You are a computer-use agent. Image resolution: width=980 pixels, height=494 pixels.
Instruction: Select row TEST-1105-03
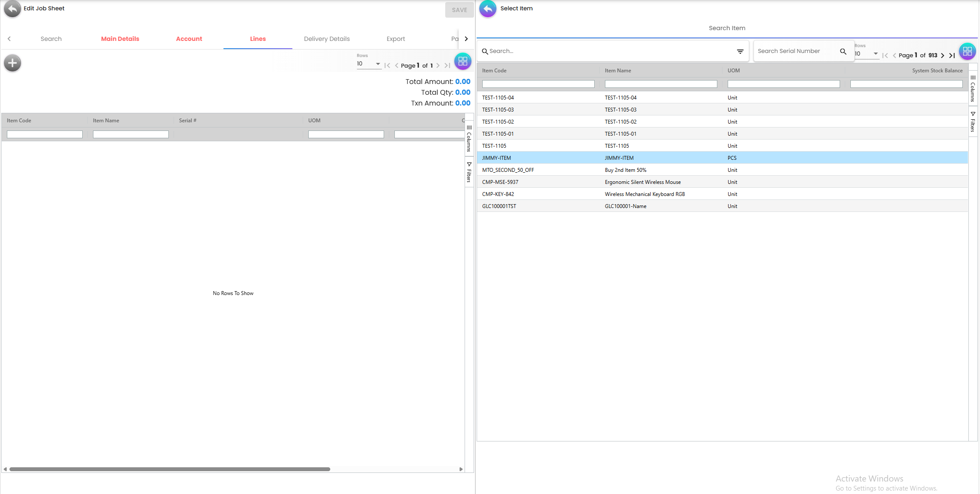pyautogui.click(x=723, y=110)
